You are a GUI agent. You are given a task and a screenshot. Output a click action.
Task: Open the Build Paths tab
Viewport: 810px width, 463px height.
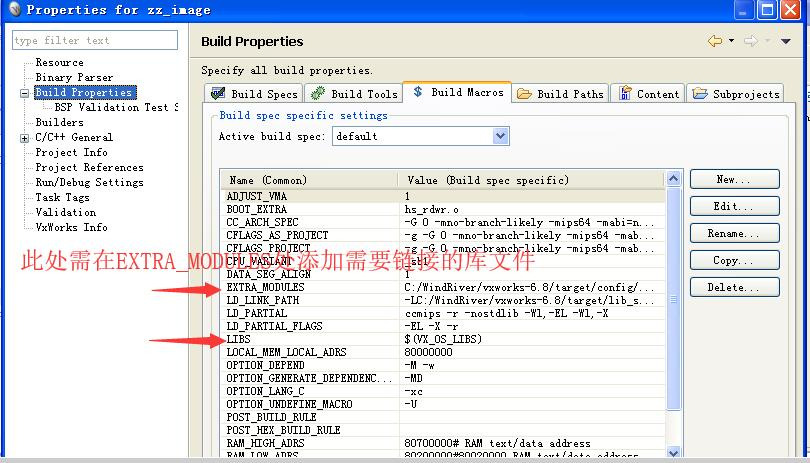560,94
